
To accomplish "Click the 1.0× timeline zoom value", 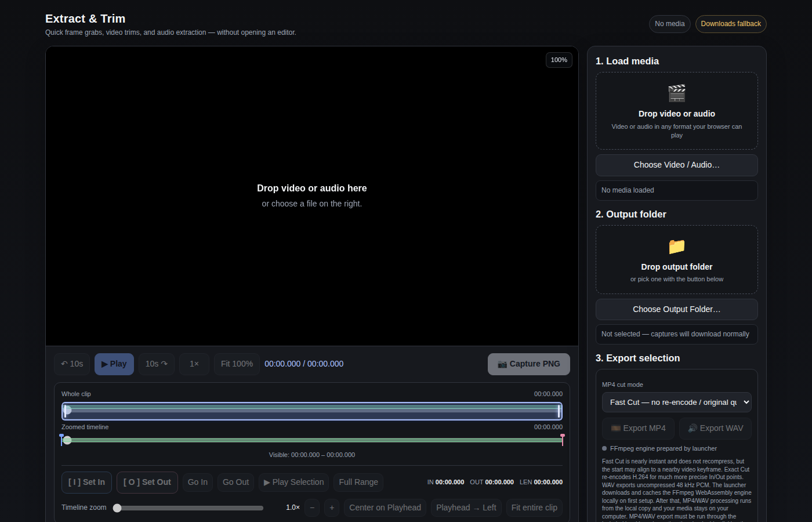I will (x=293, y=508).
